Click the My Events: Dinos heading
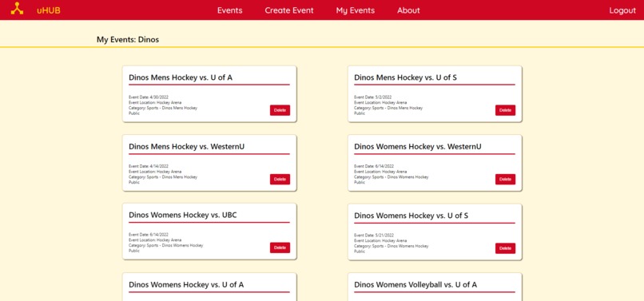Screen dimensions: 644x301 tap(128, 39)
